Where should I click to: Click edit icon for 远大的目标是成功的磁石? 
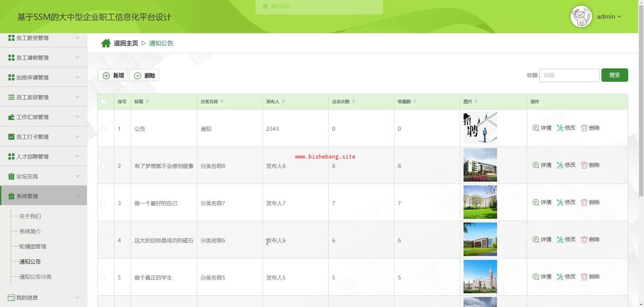(560, 240)
